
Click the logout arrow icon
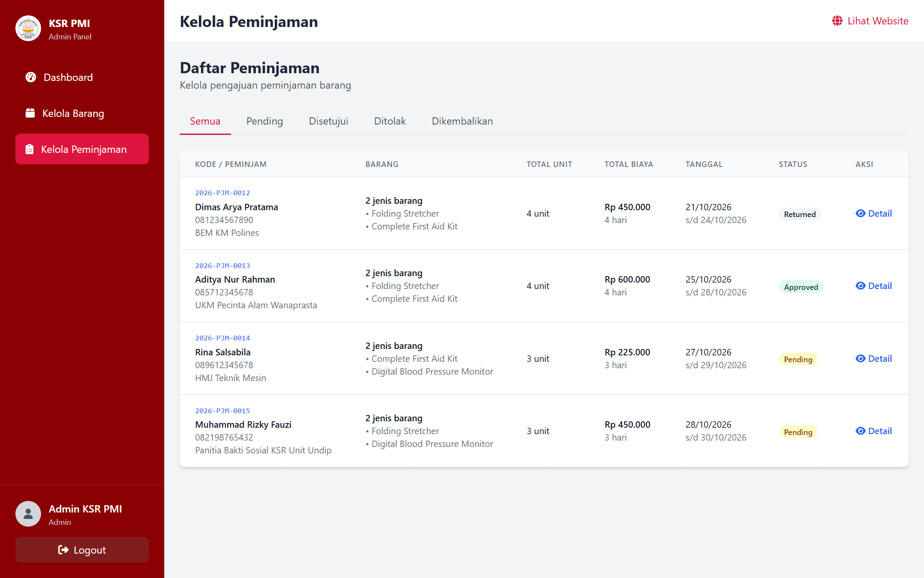point(63,550)
